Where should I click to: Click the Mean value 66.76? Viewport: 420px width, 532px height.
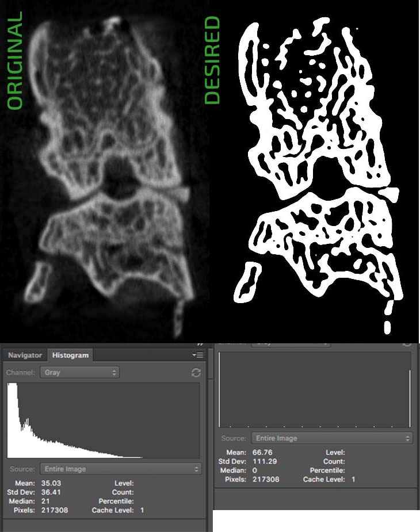click(x=262, y=452)
